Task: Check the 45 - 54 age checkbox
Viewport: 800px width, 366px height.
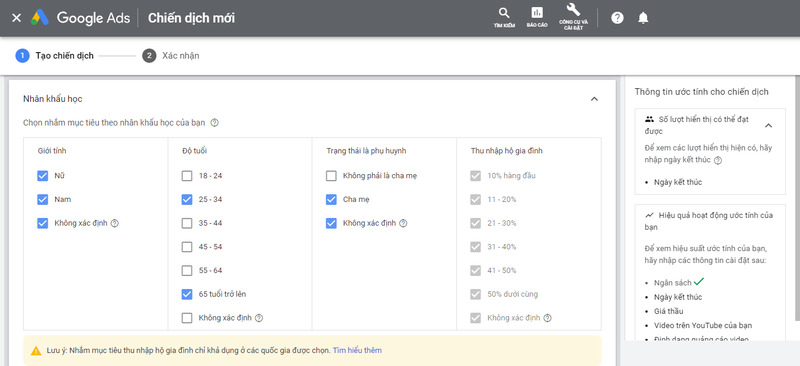Action: [187, 247]
